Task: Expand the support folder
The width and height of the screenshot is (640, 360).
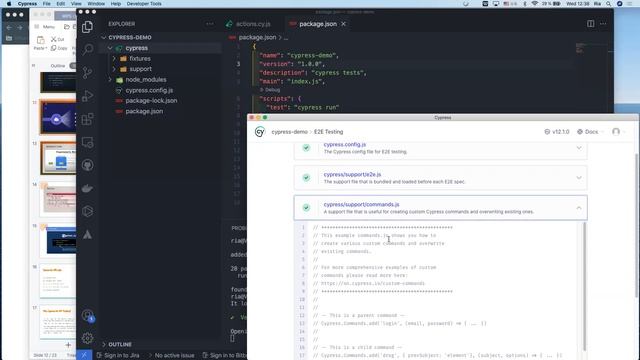Action: 114,69
